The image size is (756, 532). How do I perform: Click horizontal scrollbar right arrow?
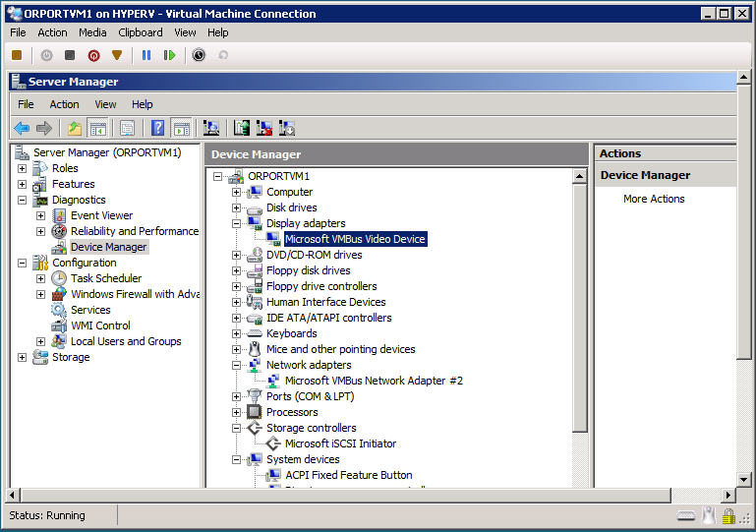pyautogui.click(x=728, y=496)
